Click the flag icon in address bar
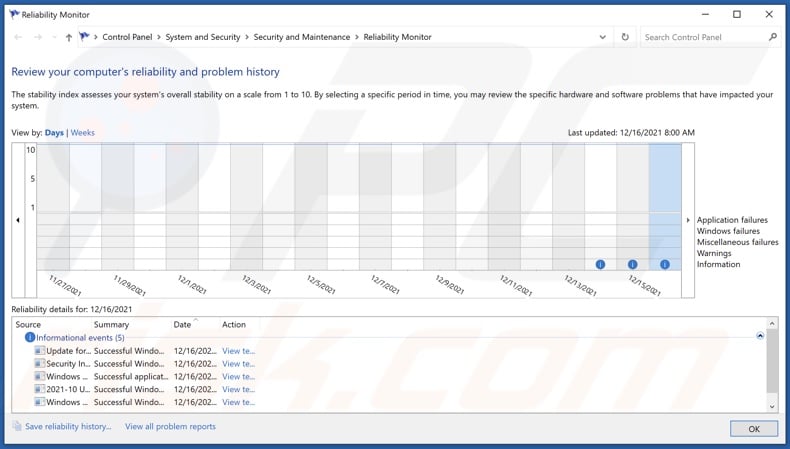Image resolution: width=790 pixels, height=449 pixels. click(x=84, y=37)
